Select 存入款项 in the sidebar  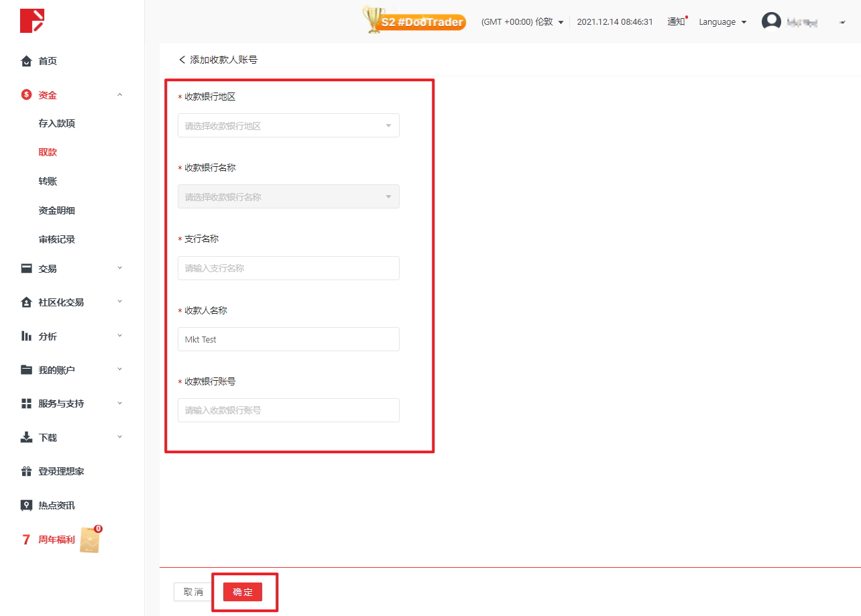(x=57, y=123)
